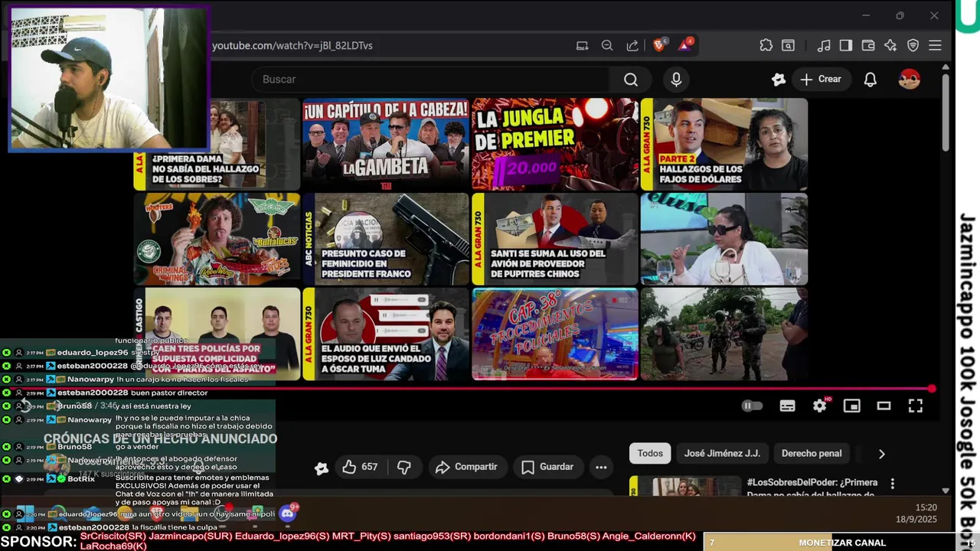Viewport: 980px width, 551px height.
Task: Open the player settings gear
Action: click(x=820, y=406)
